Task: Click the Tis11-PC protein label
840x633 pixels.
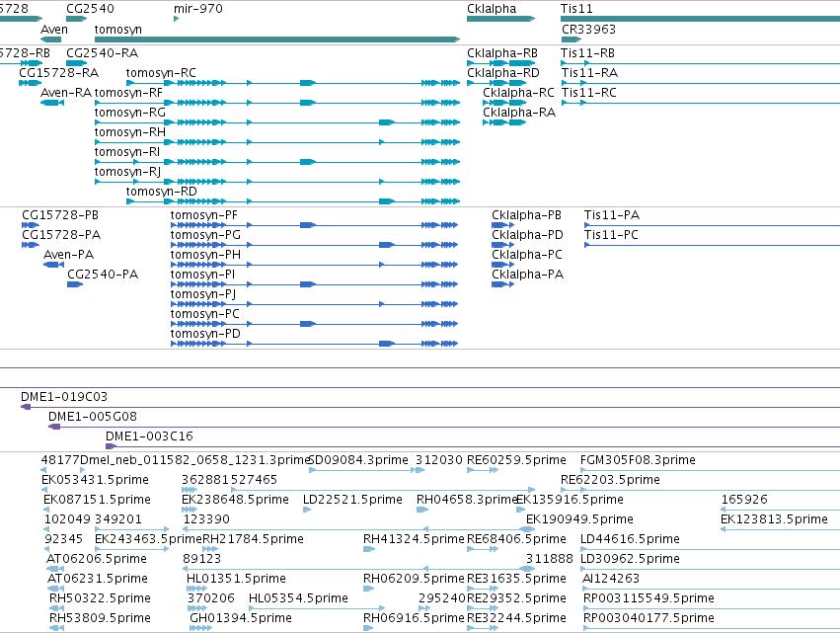Action: click(x=611, y=235)
